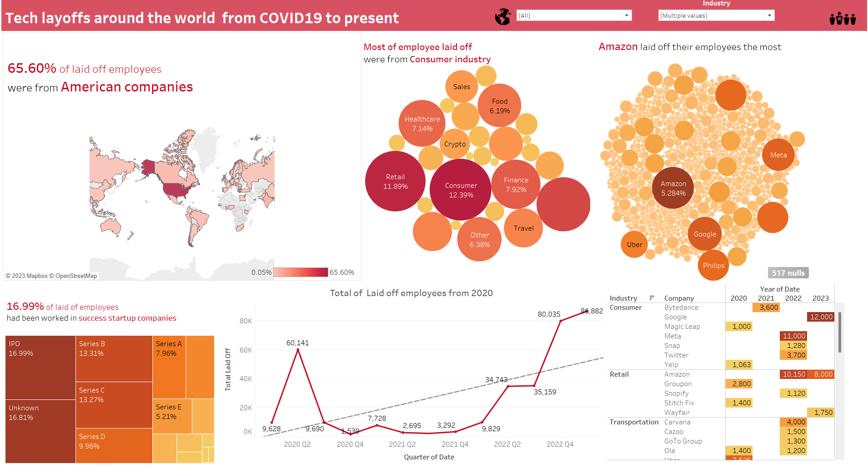Click the Meta 11,000 table cell
This screenshot has height=469, width=868.
point(793,336)
